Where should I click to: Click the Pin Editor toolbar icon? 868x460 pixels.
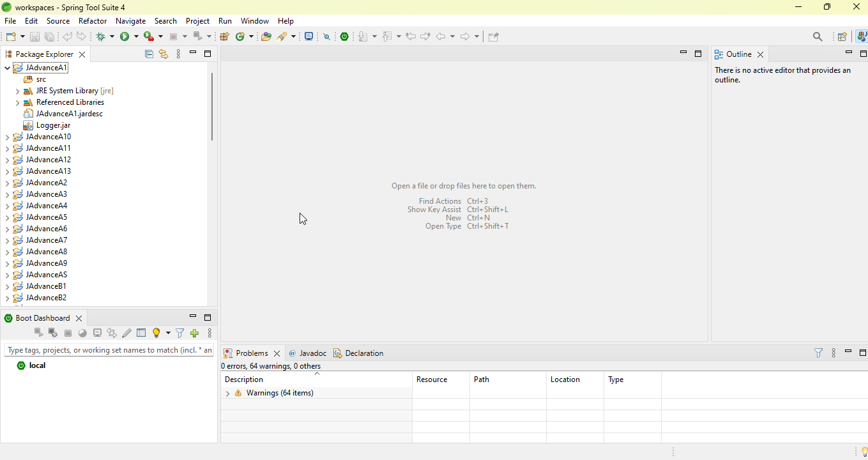pyautogui.click(x=494, y=37)
